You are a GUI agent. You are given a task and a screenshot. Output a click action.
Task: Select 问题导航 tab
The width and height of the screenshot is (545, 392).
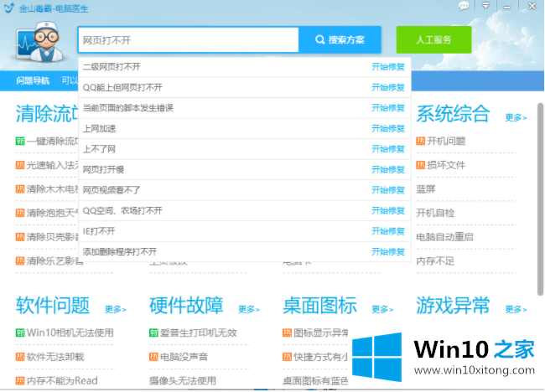[33, 80]
